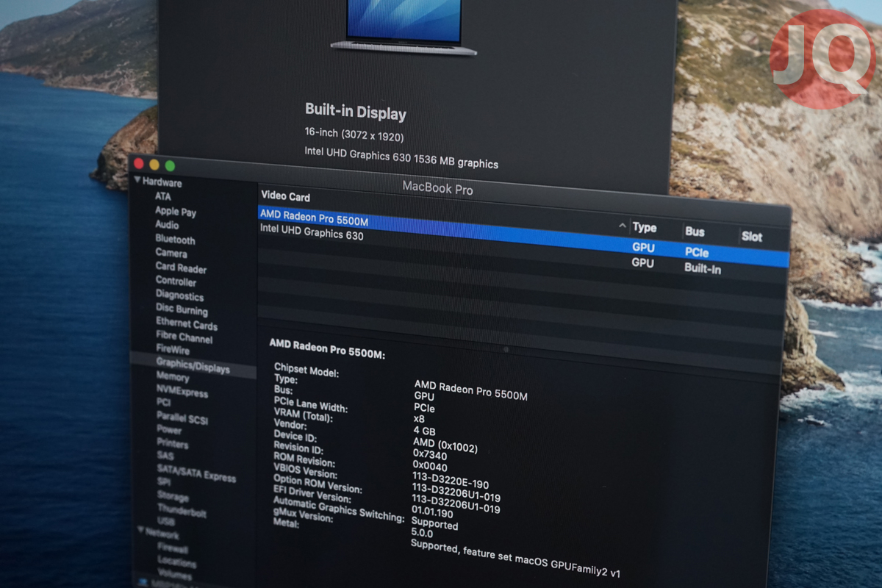Click the Intel UHD Graphics 630 1536 MB text
Image resolution: width=882 pixels, height=588 pixels.
tap(401, 157)
